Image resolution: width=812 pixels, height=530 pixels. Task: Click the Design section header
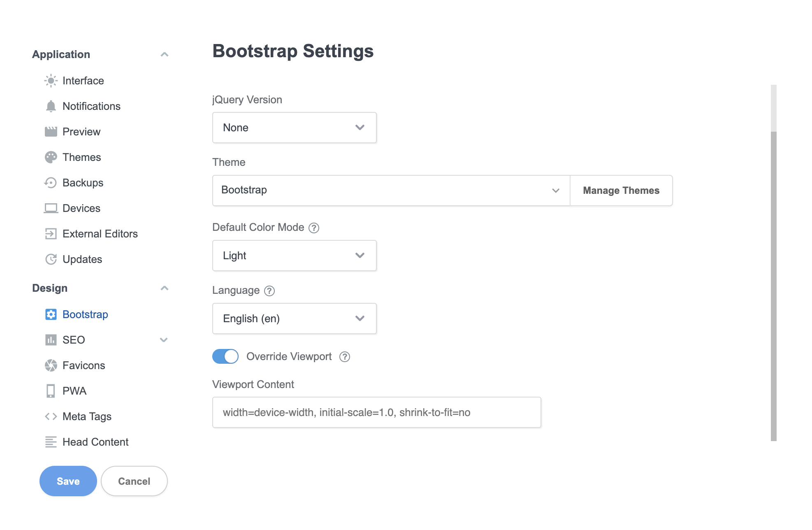50,288
